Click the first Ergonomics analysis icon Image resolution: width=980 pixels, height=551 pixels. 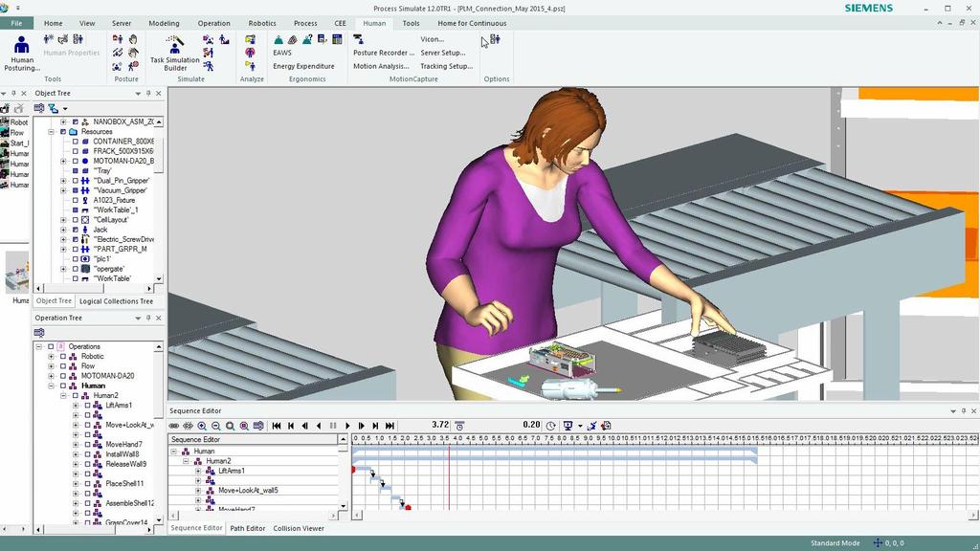click(x=278, y=39)
